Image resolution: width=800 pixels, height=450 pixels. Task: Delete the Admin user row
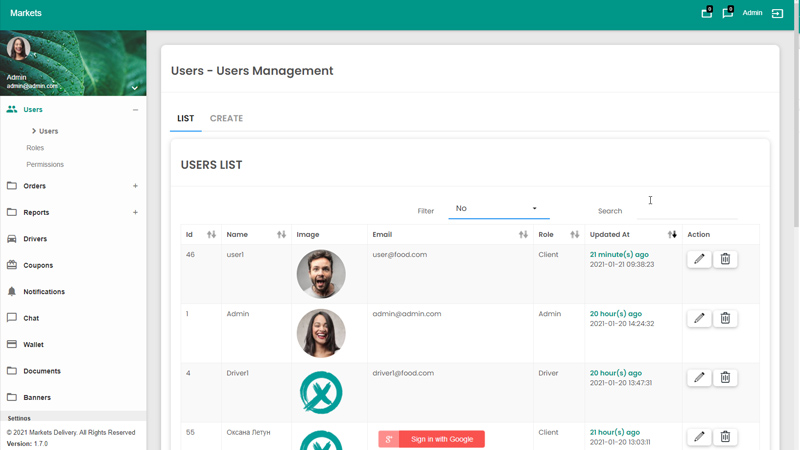(725, 318)
